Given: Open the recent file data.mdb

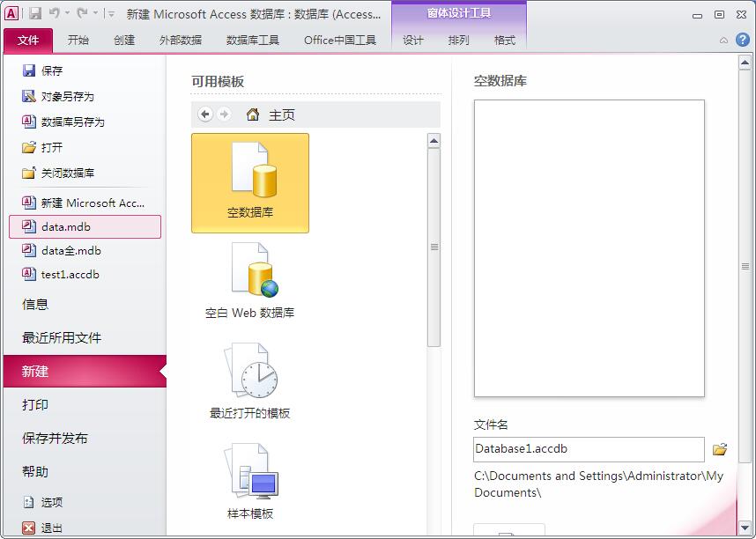Looking at the screenshot, I should coord(85,227).
